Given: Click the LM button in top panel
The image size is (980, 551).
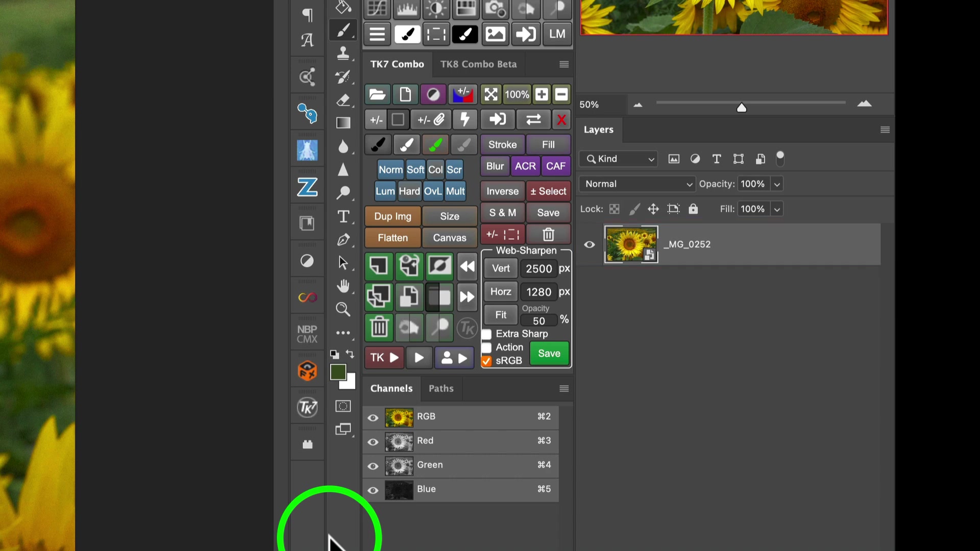Looking at the screenshot, I should point(557,34).
